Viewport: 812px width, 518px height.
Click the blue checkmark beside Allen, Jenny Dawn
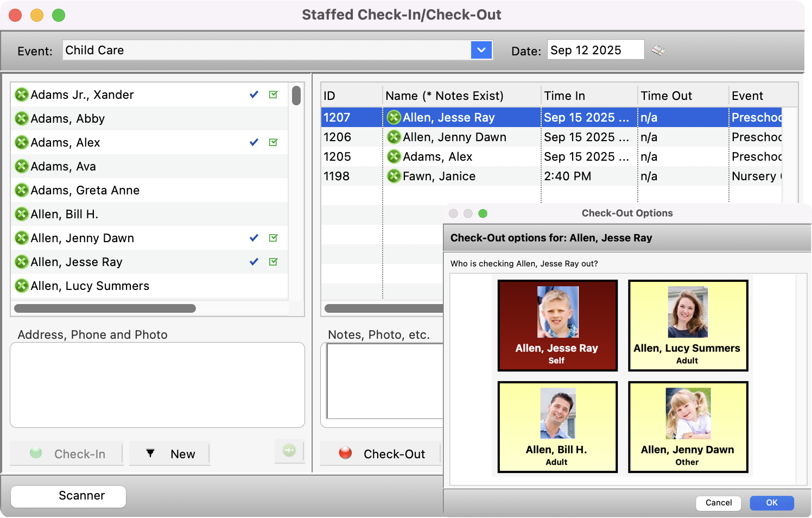[x=253, y=238]
